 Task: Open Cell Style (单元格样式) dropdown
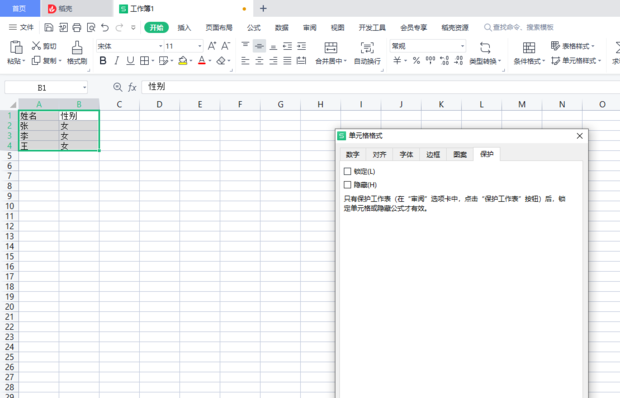click(576, 61)
